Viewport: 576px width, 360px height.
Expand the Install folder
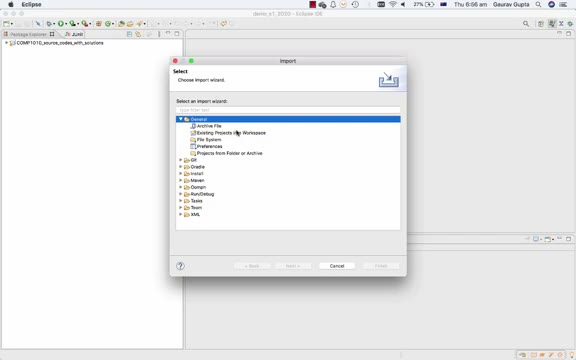(x=181, y=174)
